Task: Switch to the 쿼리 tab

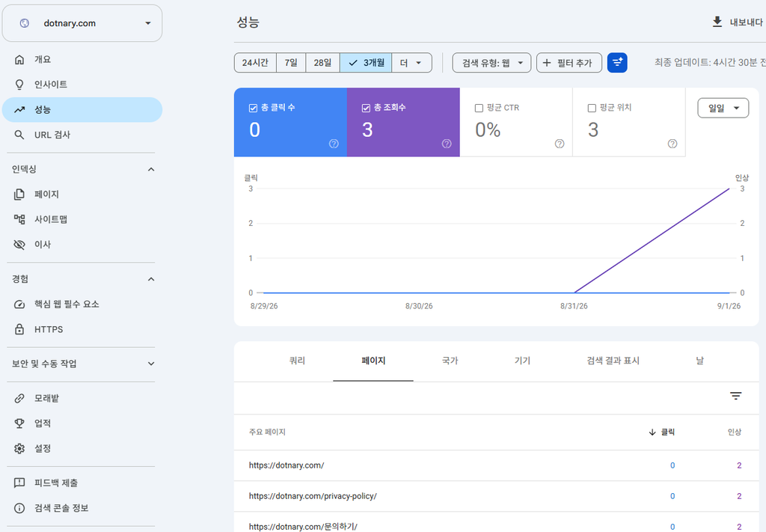Action: (x=297, y=361)
